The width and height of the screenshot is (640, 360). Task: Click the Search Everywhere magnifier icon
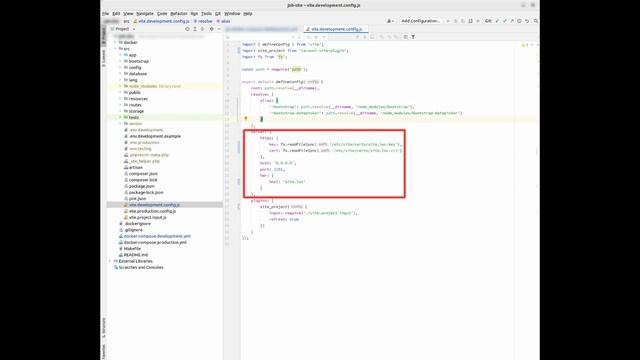[536, 21]
